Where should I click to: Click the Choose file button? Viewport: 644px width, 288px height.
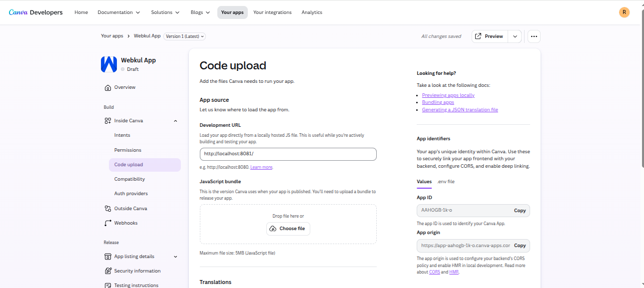click(x=288, y=229)
